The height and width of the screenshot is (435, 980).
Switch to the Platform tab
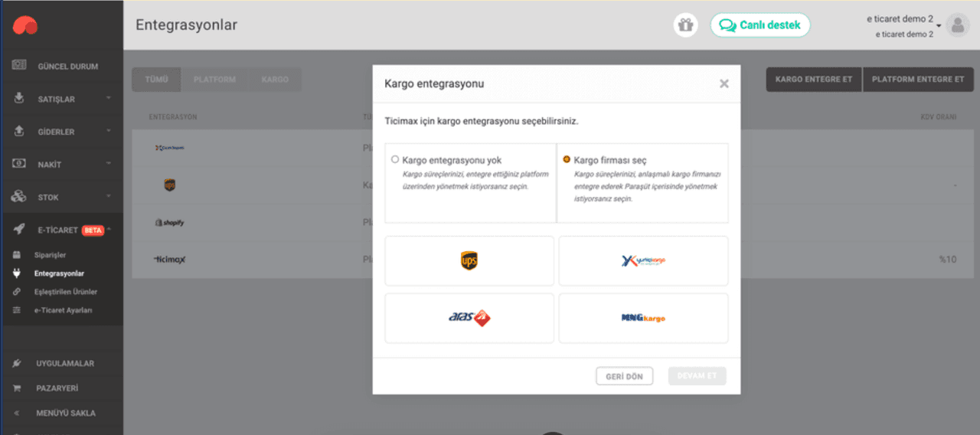(215, 80)
